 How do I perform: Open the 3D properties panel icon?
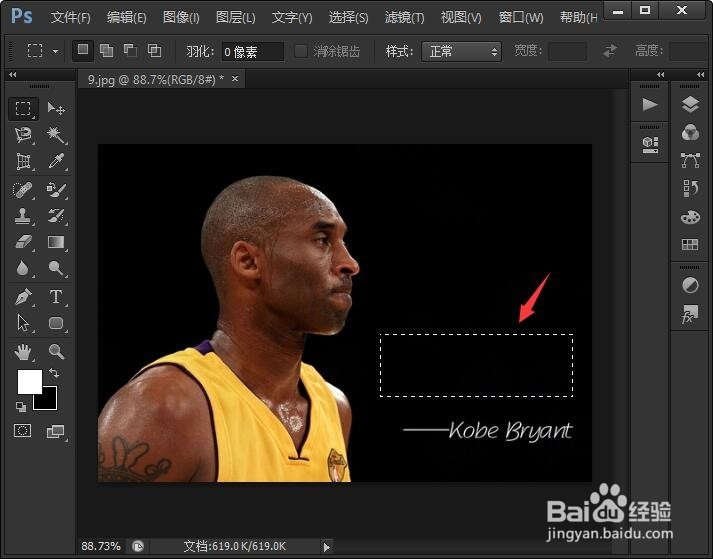pyautogui.click(x=650, y=144)
